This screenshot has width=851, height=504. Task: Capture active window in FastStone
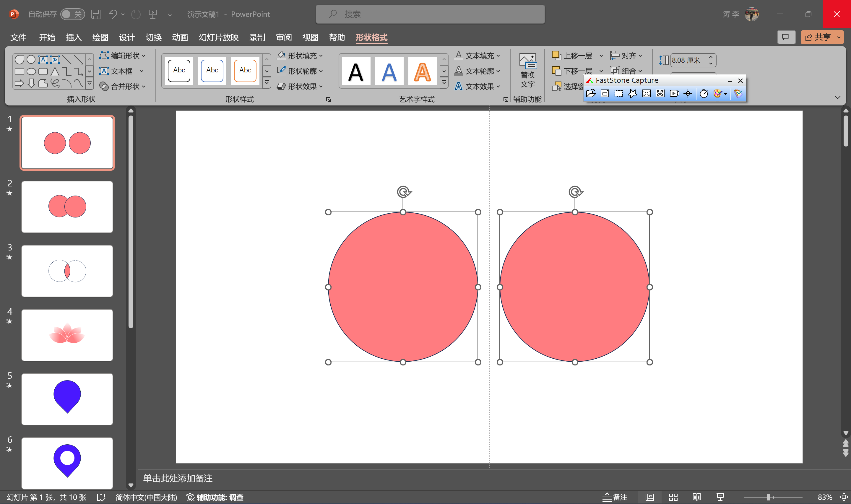tap(605, 93)
